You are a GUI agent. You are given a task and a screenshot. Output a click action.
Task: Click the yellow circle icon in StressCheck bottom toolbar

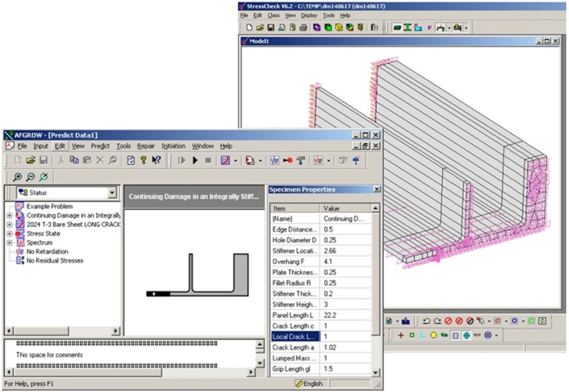click(x=433, y=335)
